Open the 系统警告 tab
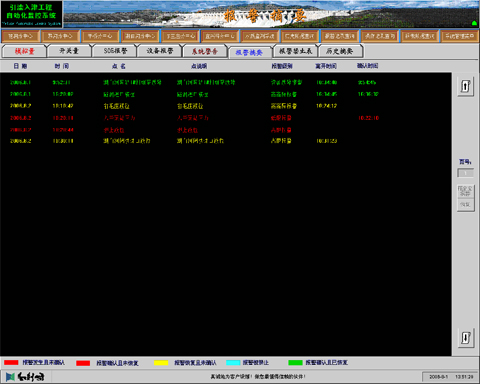The image size is (480, 384). 205,51
